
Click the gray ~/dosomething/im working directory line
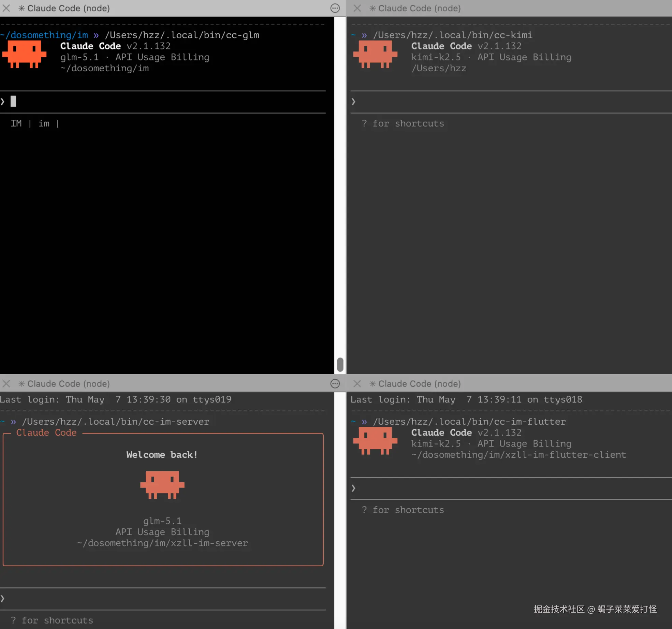[x=105, y=69]
